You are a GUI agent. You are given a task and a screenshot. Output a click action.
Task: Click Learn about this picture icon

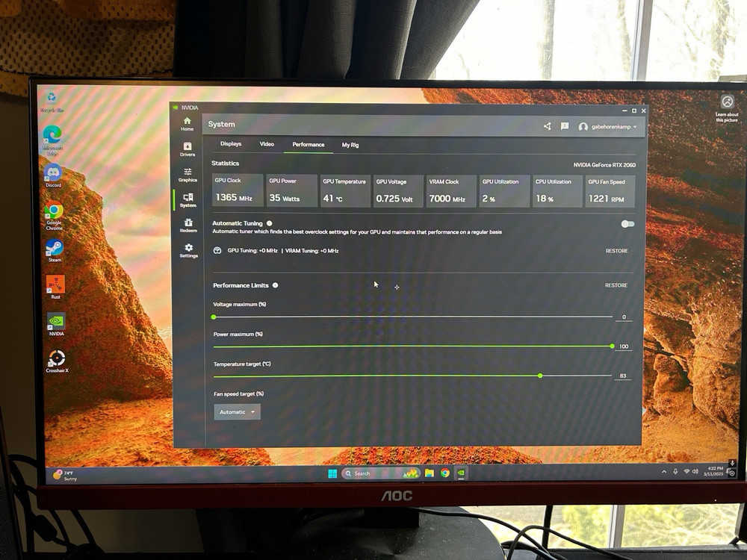727,108
